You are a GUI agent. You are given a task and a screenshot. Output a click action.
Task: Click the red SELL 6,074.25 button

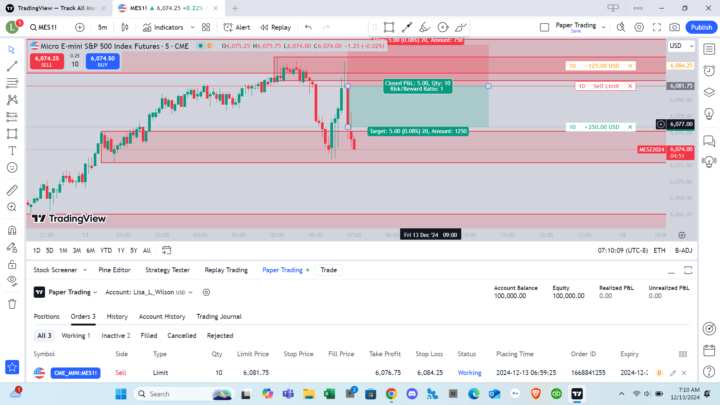tap(47, 61)
